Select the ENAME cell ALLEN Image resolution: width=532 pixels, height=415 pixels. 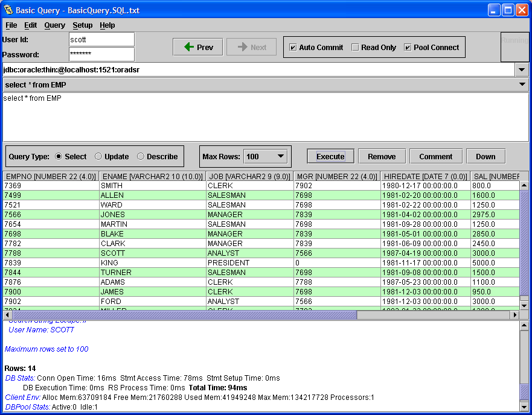[x=152, y=195]
